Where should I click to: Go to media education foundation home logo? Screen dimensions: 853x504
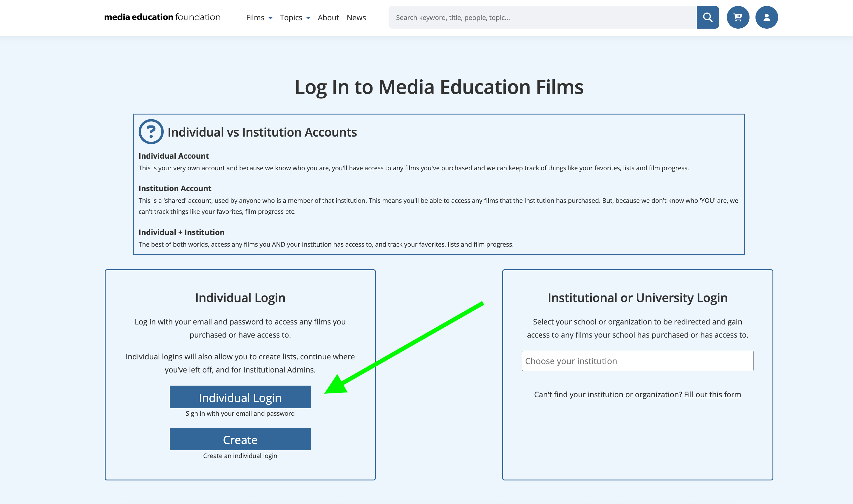click(162, 17)
